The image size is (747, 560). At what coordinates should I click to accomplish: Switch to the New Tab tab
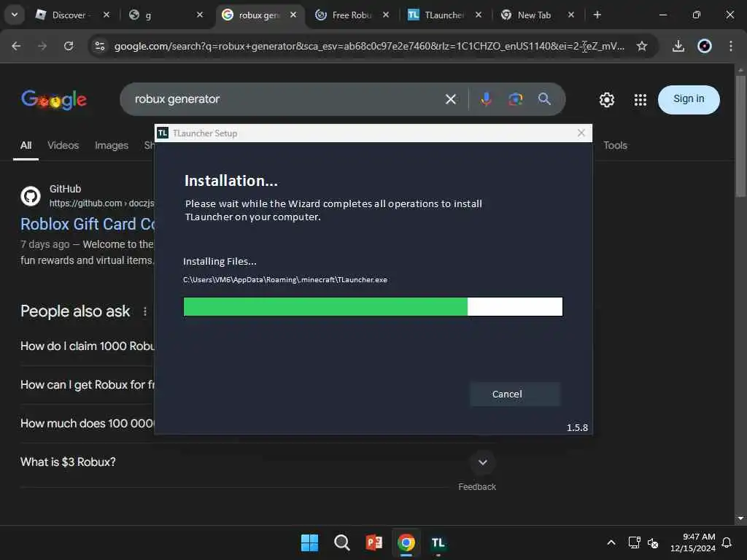(x=534, y=15)
